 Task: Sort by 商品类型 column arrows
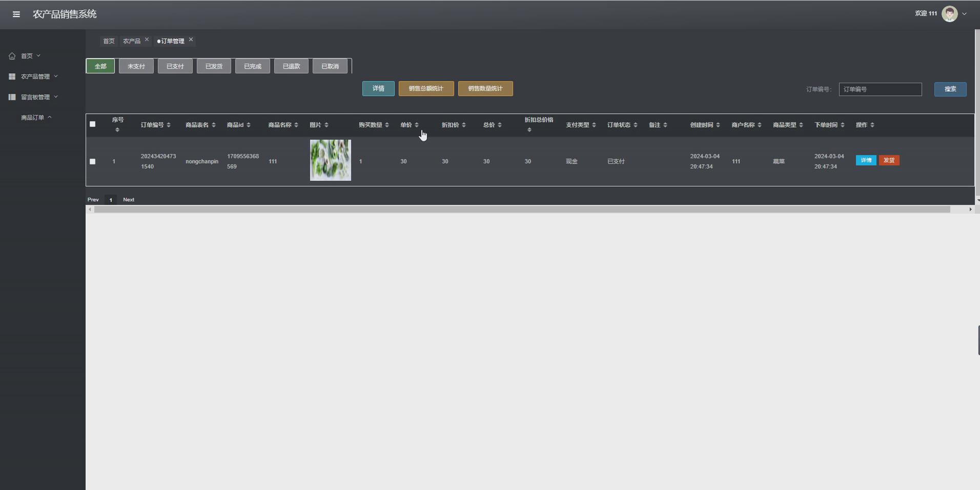pos(801,125)
